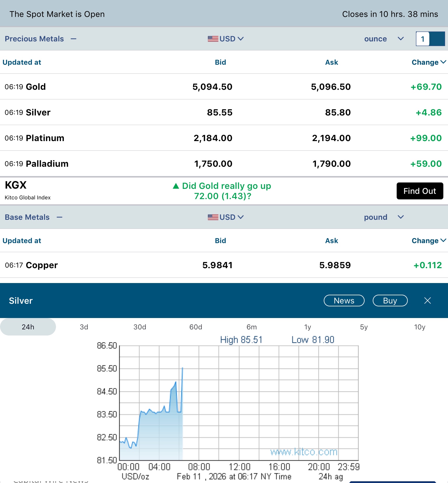Viewport: 448px width, 483px height.
Task: Click the Base Metals Bid column header
Action: click(x=220, y=240)
